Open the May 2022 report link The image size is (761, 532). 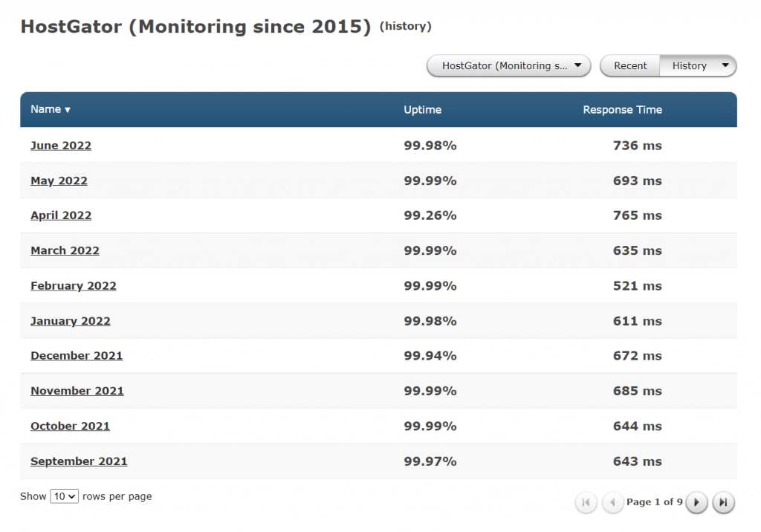click(59, 181)
